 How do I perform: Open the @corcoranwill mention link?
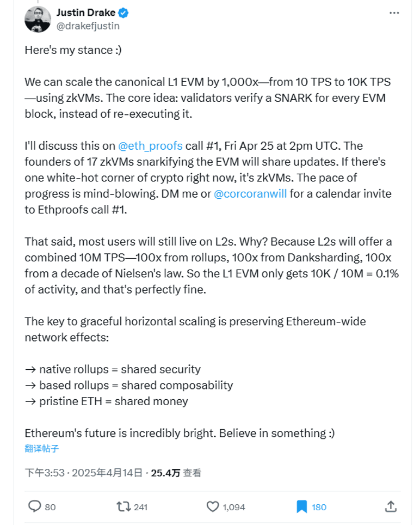click(x=250, y=194)
